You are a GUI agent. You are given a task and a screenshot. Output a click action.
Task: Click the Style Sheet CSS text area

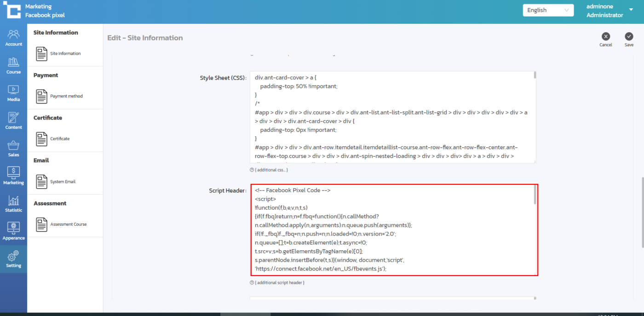[x=391, y=117]
